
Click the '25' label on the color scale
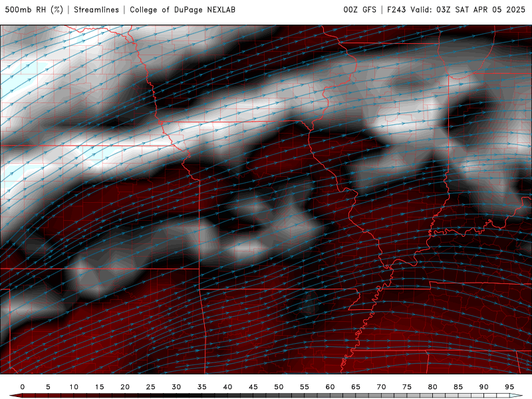[151, 387]
